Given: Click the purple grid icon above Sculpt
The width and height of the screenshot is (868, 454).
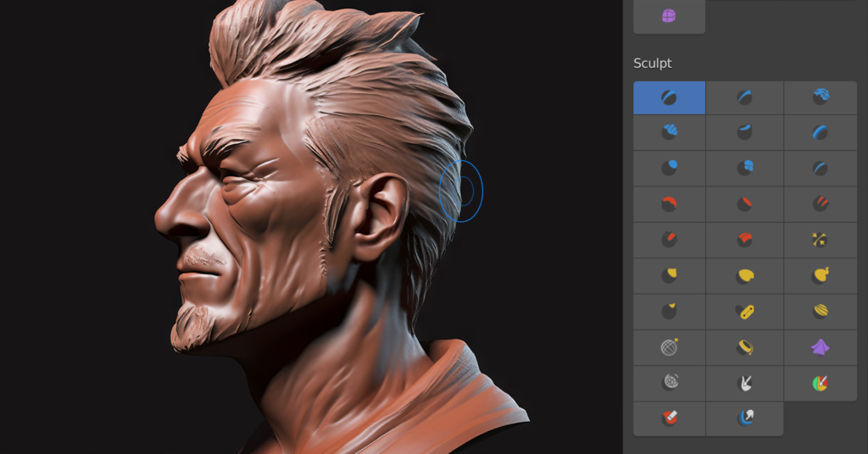Looking at the screenshot, I should pos(669,16).
